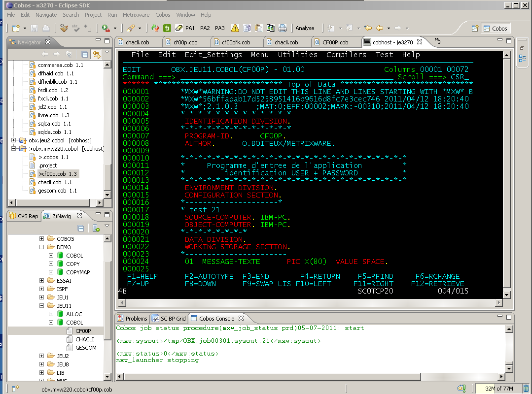
Task: Collapse the JEU11 folder node
Action: click(x=41, y=306)
